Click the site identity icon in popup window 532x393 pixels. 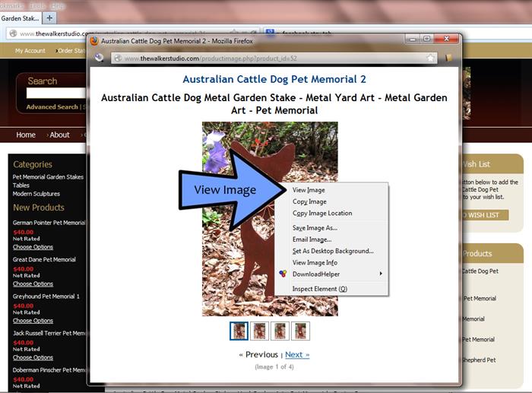(x=117, y=59)
